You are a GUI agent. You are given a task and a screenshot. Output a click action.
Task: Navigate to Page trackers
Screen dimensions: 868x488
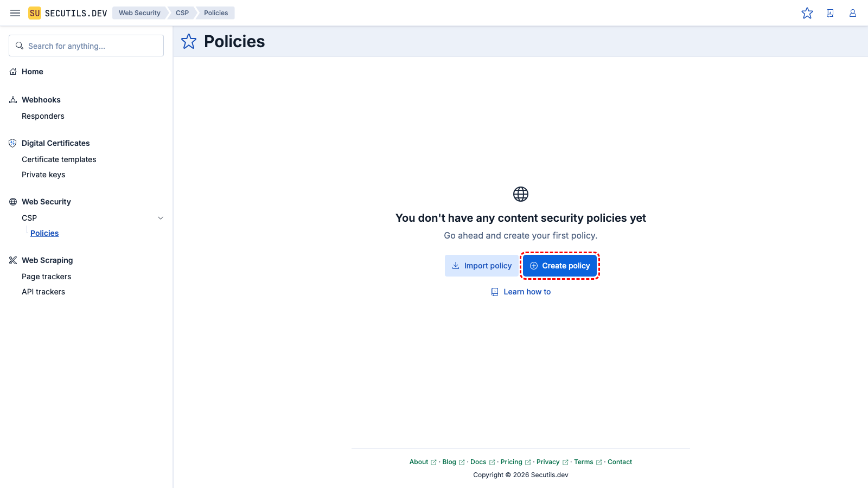46,277
